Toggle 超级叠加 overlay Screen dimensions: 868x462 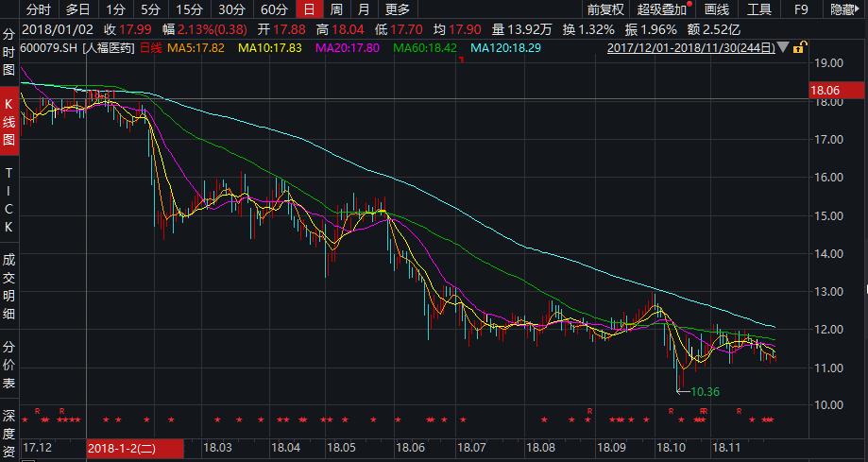(x=663, y=9)
